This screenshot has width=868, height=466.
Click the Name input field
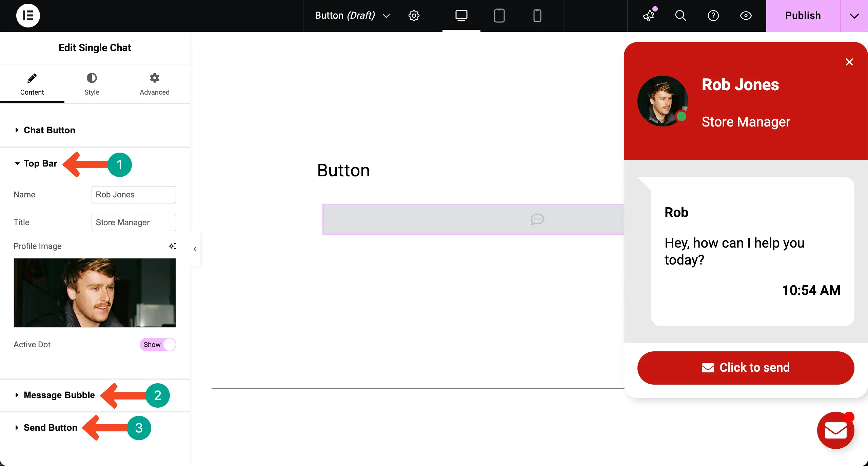tap(134, 195)
